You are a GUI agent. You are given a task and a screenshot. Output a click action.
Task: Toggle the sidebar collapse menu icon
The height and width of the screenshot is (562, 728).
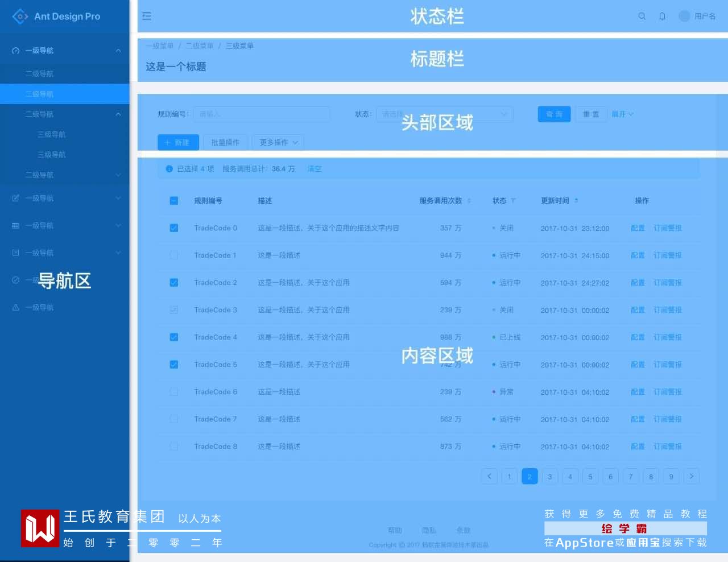click(x=147, y=16)
